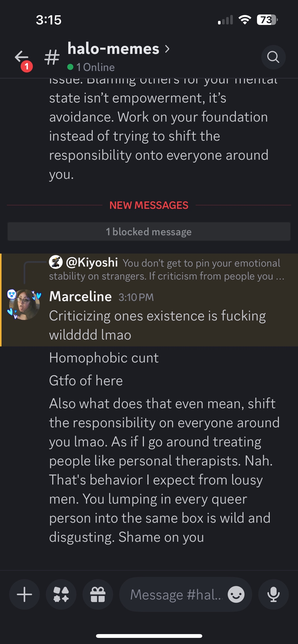Tap the hash channel icon

point(52,57)
